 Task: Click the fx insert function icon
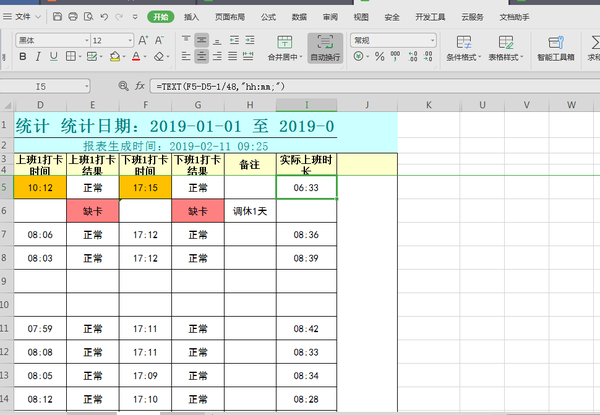coord(140,86)
